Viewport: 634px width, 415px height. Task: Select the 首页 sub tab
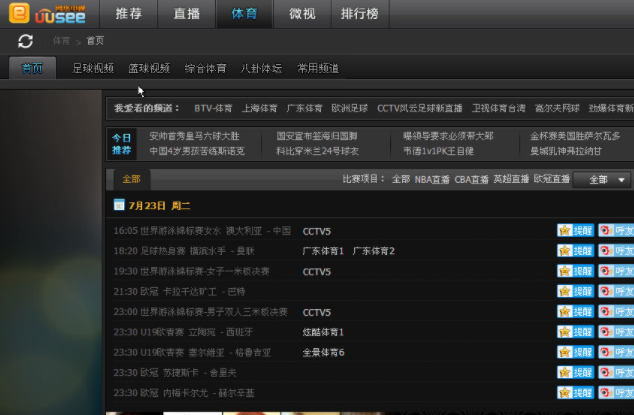point(32,68)
